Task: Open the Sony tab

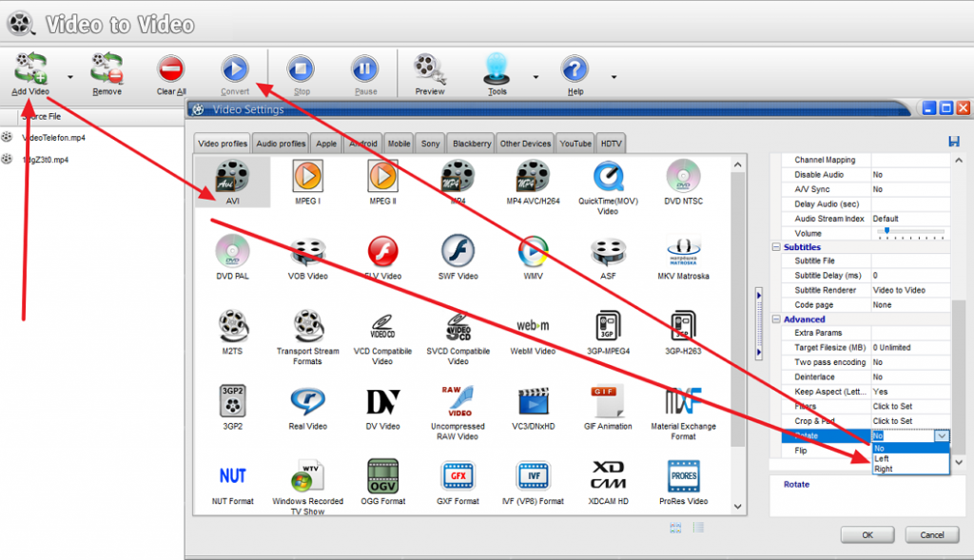Action: point(430,144)
